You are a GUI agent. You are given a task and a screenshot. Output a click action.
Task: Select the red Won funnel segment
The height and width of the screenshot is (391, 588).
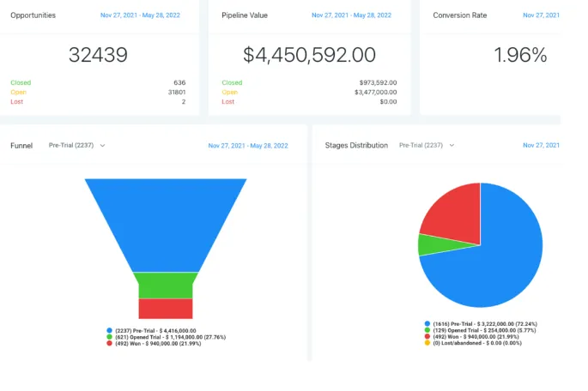pos(166,309)
